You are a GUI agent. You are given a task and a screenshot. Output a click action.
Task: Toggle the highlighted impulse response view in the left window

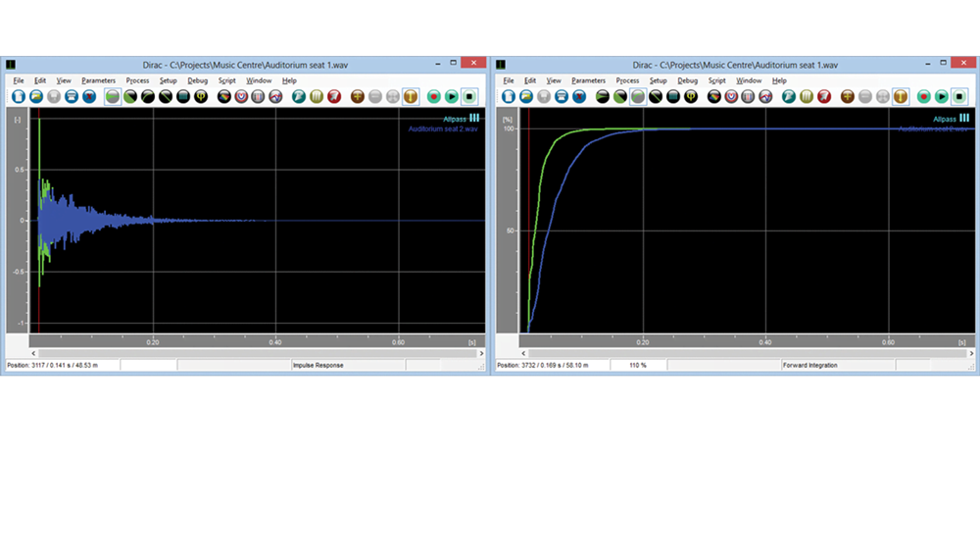pyautogui.click(x=113, y=97)
